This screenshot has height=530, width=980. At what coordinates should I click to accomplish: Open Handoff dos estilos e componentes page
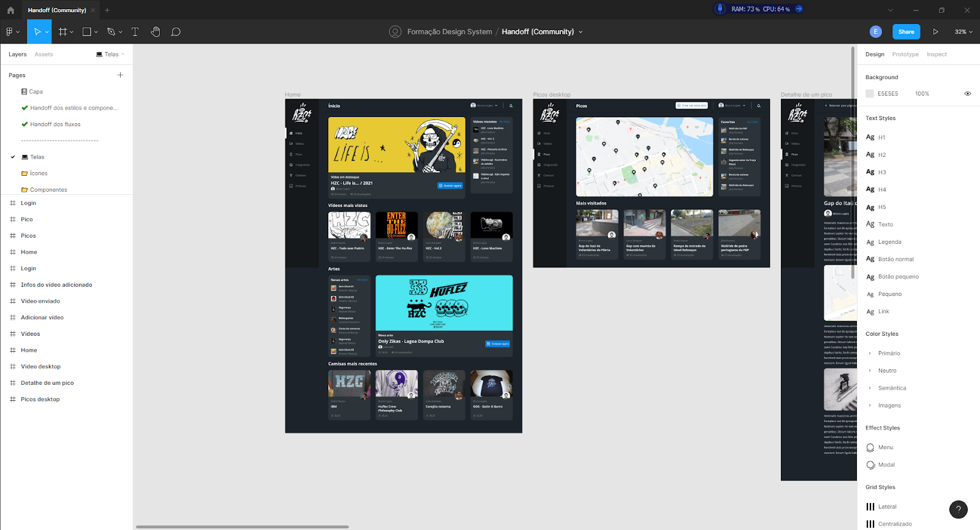73,108
